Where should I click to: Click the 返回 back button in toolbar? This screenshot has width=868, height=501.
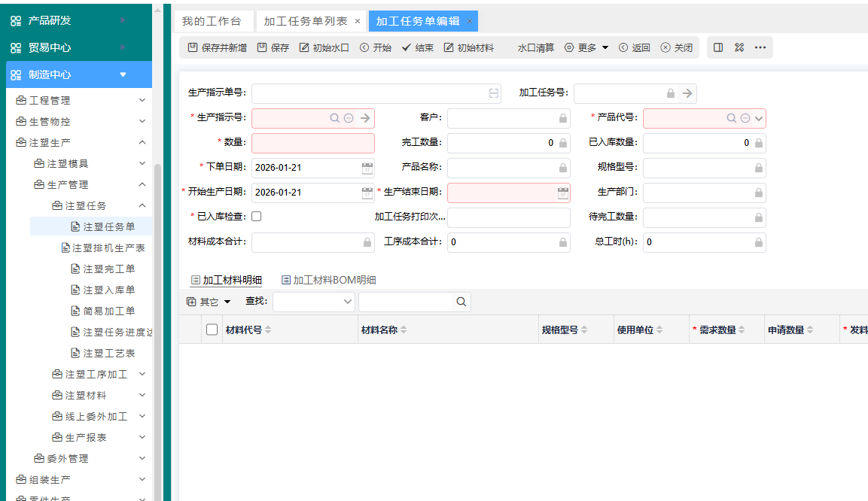click(634, 47)
